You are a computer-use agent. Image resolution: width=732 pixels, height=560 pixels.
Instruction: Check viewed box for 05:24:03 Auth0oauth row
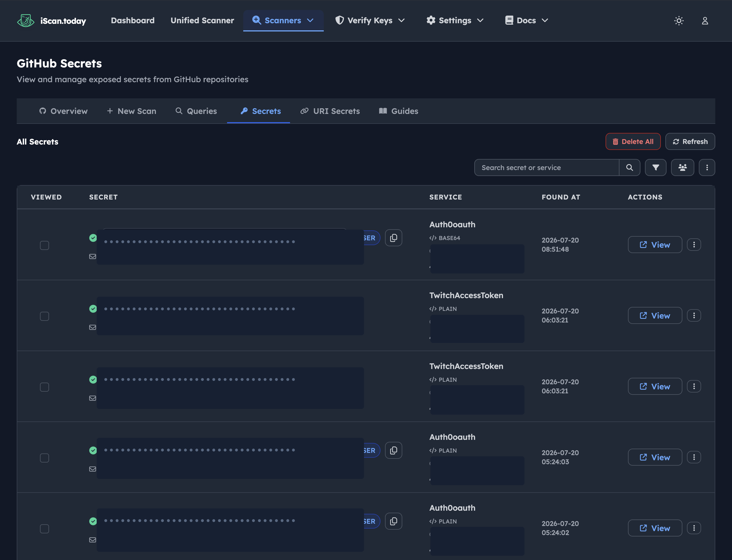click(x=44, y=458)
